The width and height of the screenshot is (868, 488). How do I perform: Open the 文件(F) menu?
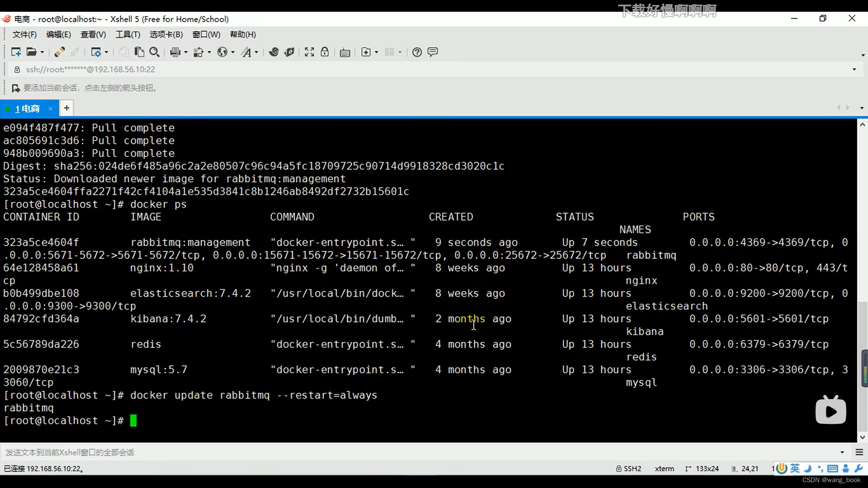click(x=24, y=35)
